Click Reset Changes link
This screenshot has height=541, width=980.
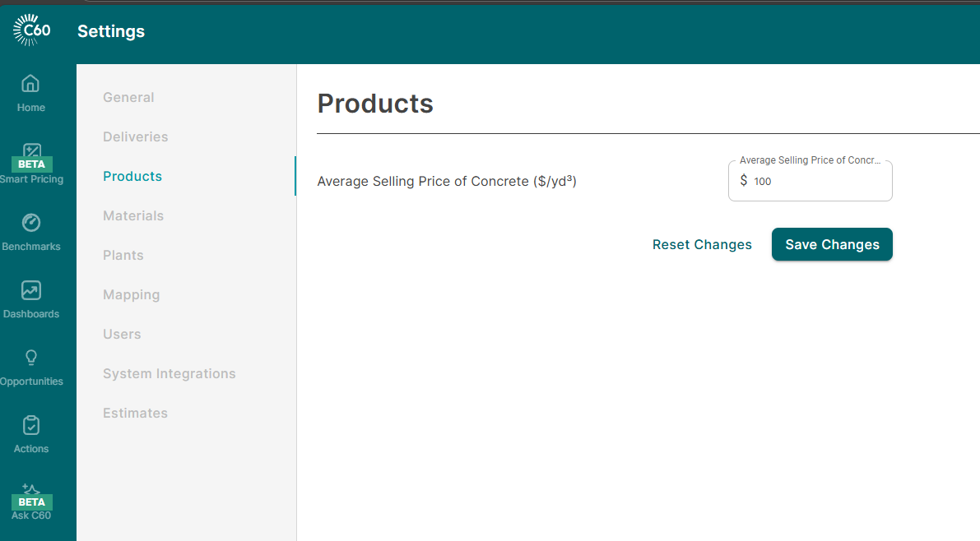(702, 244)
